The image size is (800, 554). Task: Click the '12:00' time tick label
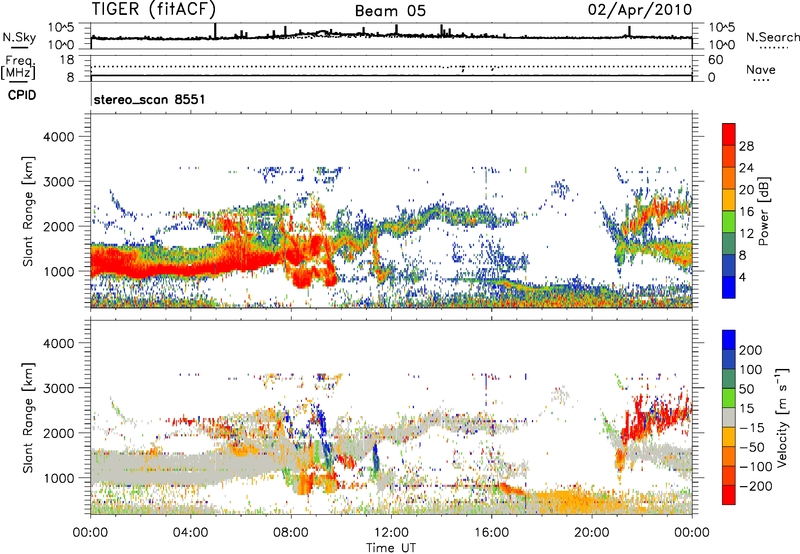click(x=391, y=533)
